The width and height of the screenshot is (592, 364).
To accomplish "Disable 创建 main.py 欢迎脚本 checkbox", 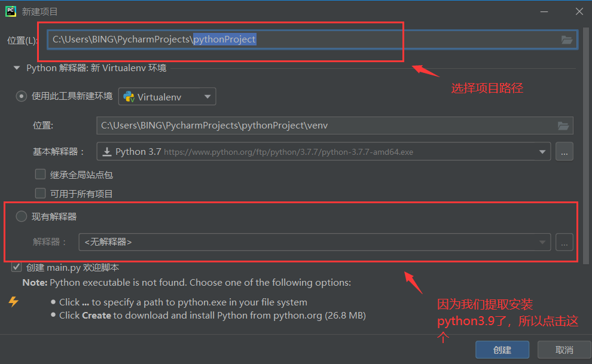I will coord(16,267).
